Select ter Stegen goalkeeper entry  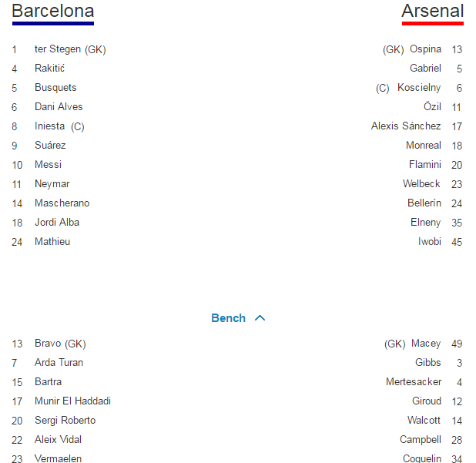(70, 49)
